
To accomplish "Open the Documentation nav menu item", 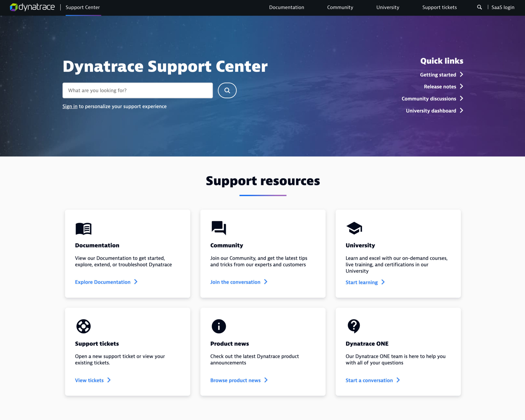I will pyautogui.click(x=286, y=7).
